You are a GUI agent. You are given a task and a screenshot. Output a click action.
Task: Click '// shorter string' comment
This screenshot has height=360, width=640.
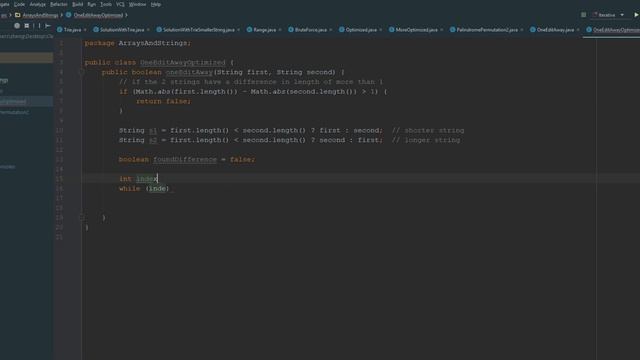click(428, 131)
